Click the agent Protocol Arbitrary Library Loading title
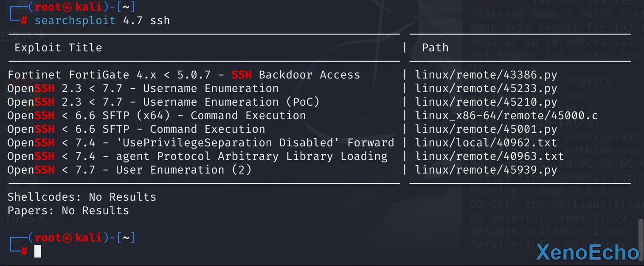Image resolution: width=644 pixels, height=266 pixels. (x=197, y=157)
